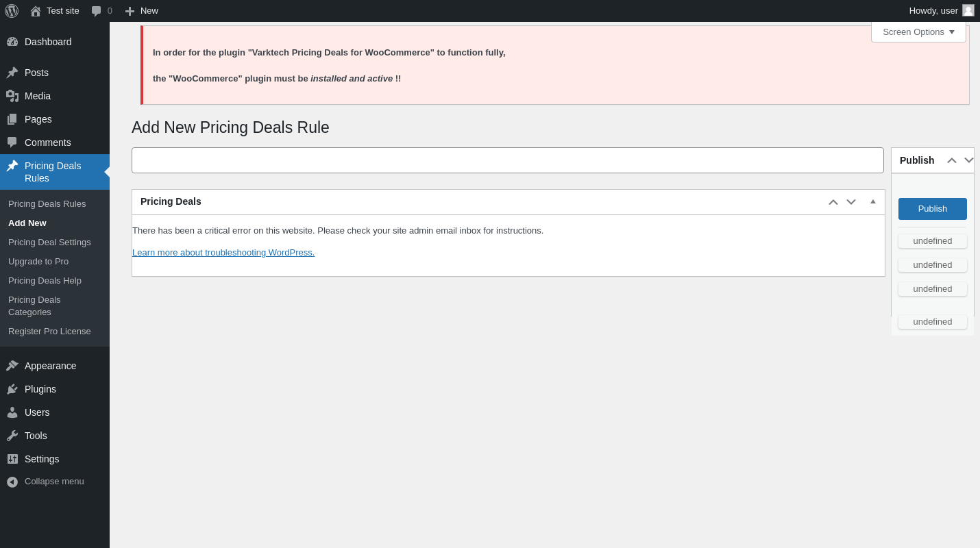The height and width of the screenshot is (548, 980).
Task: Click the Pages icon in sidebar
Action: click(12, 119)
